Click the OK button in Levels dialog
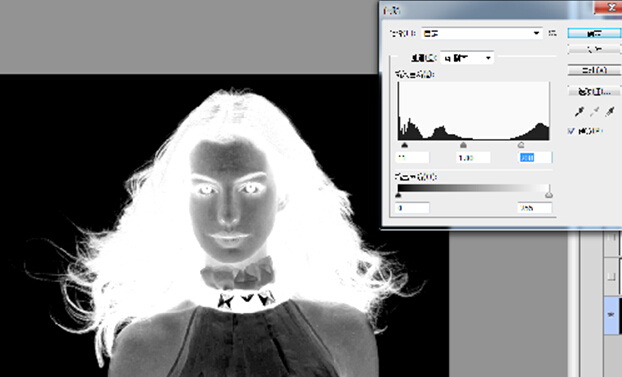 (594, 33)
